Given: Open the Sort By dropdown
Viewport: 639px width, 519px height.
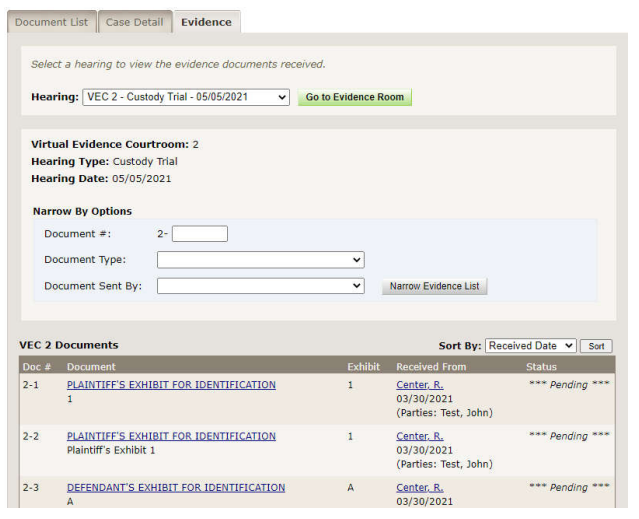Looking at the screenshot, I should [x=531, y=346].
